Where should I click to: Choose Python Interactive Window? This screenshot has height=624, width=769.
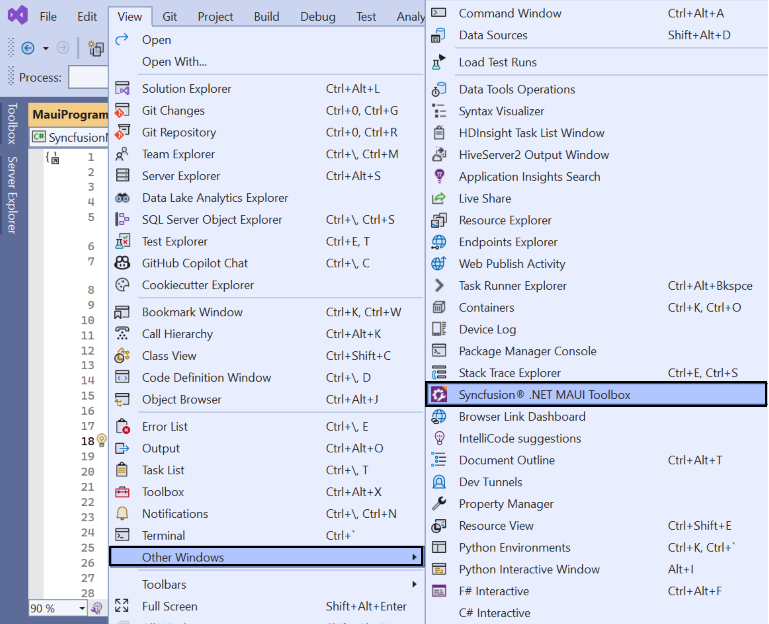(x=596, y=569)
